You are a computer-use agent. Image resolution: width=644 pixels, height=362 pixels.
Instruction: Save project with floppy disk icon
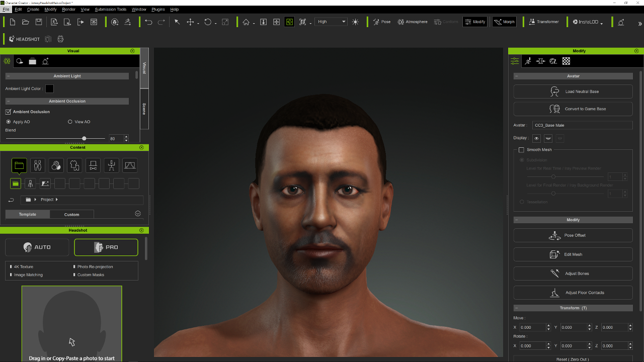coord(39,22)
